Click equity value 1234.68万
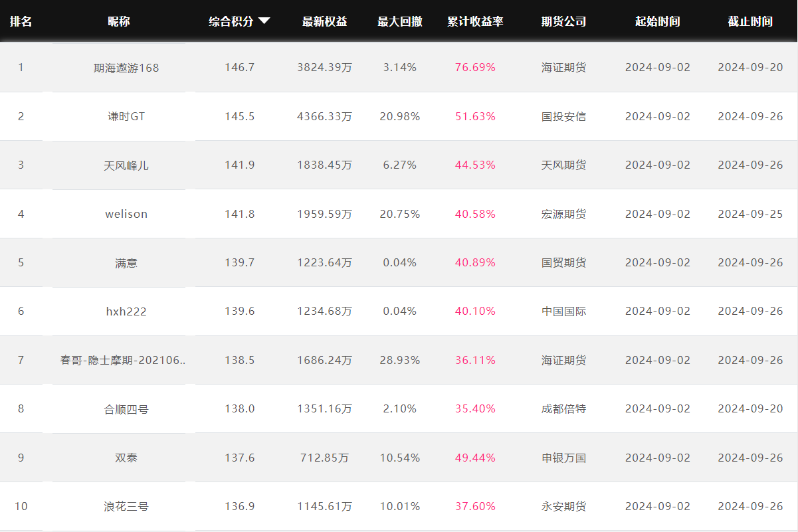 (324, 311)
